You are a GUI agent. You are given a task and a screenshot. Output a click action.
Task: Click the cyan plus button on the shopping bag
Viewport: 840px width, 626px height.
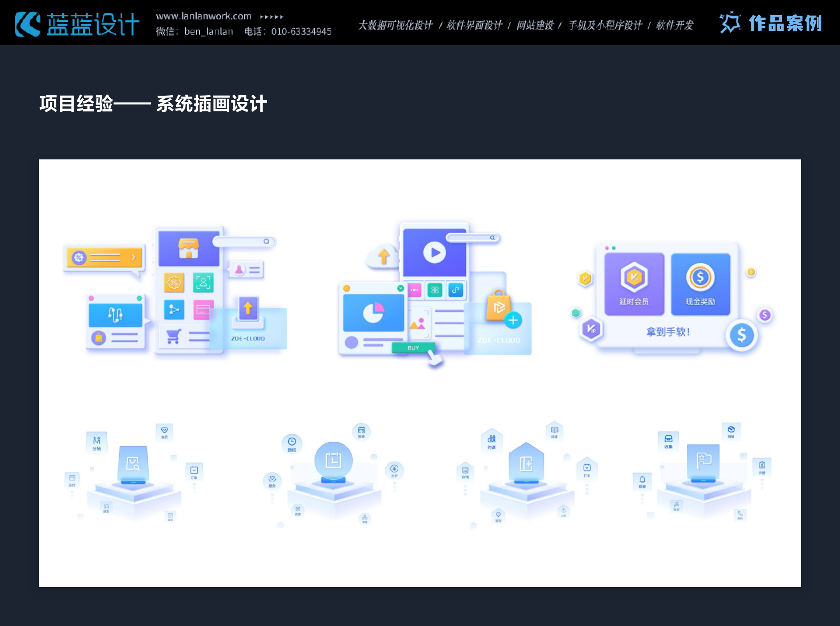tap(513, 320)
